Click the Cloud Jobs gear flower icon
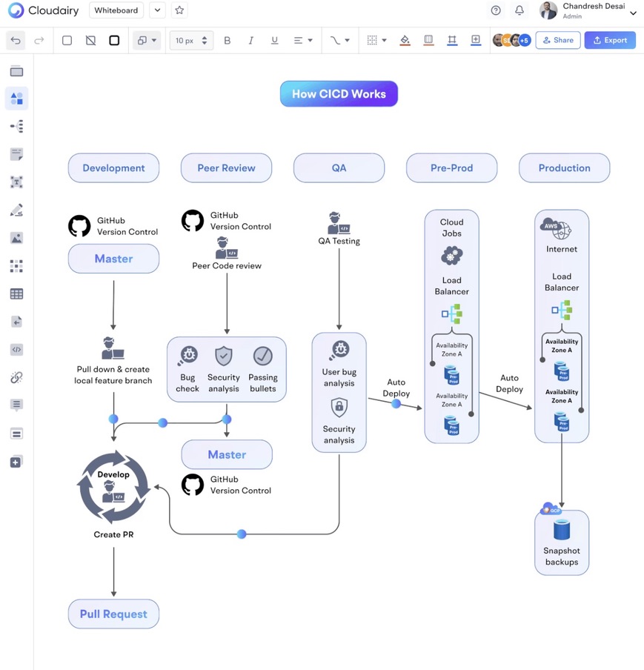Viewport: 644px width, 670px height. [x=452, y=256]
